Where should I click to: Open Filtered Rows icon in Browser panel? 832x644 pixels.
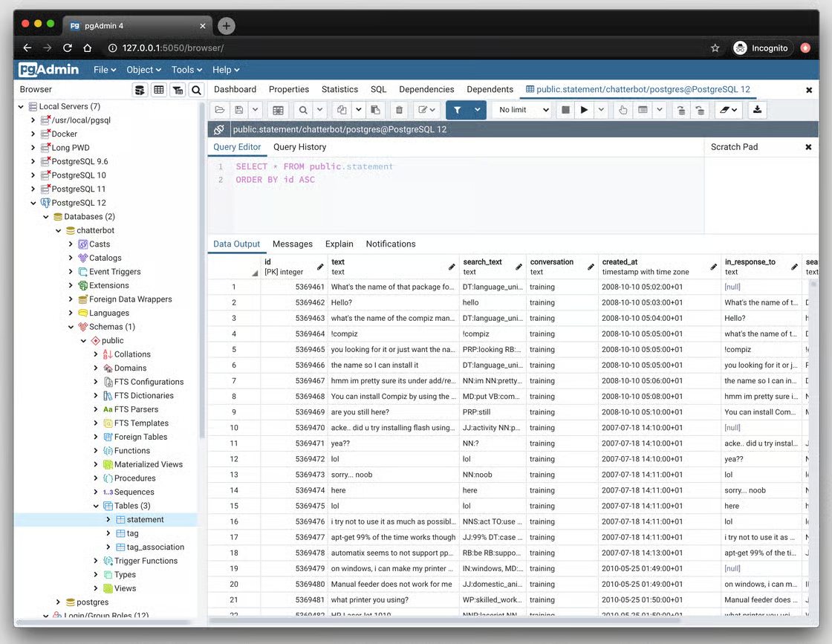coord(178,90)
